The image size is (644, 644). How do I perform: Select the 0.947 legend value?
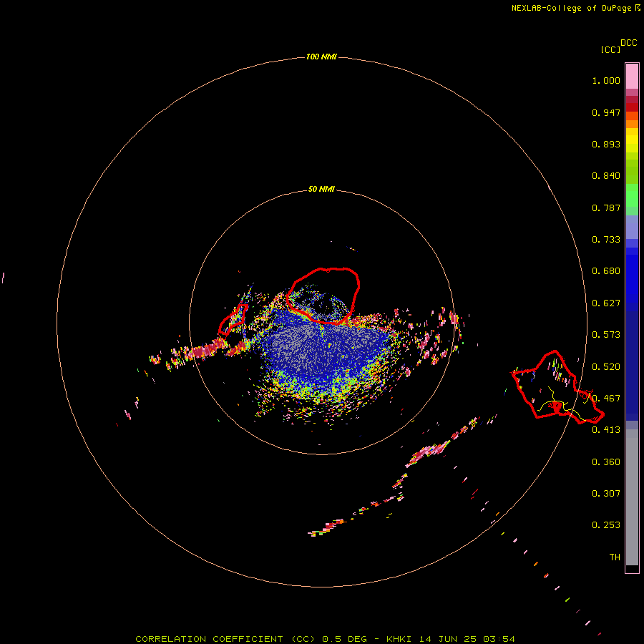point(606,112)
